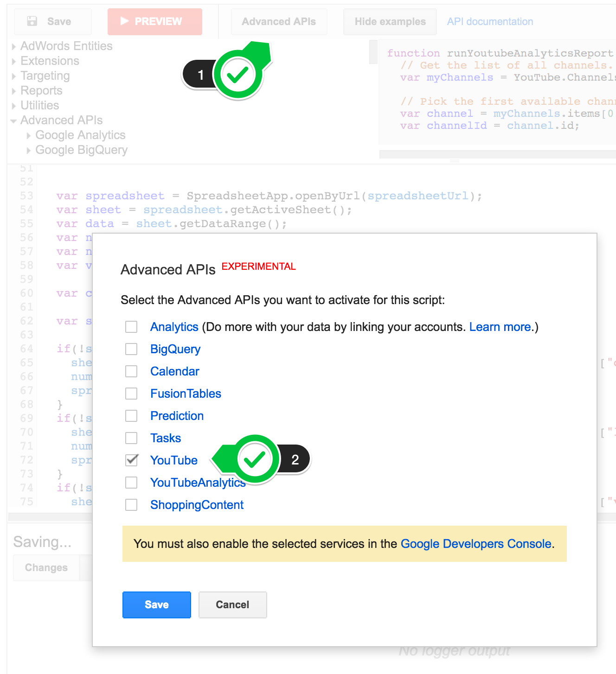Click the code editor horizontal scrollbar

[x=50, y=516]
